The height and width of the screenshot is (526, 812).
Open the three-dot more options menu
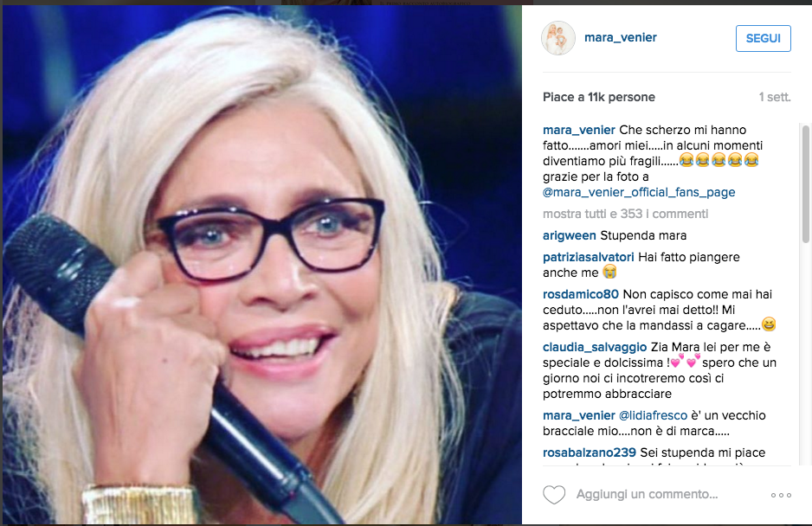(x=781, y=496)
